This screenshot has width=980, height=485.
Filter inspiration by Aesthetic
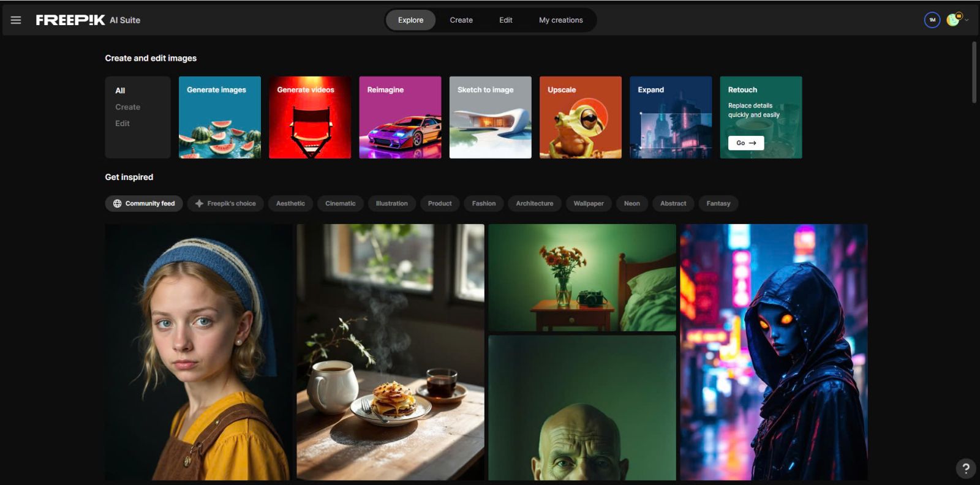point(290,203)
